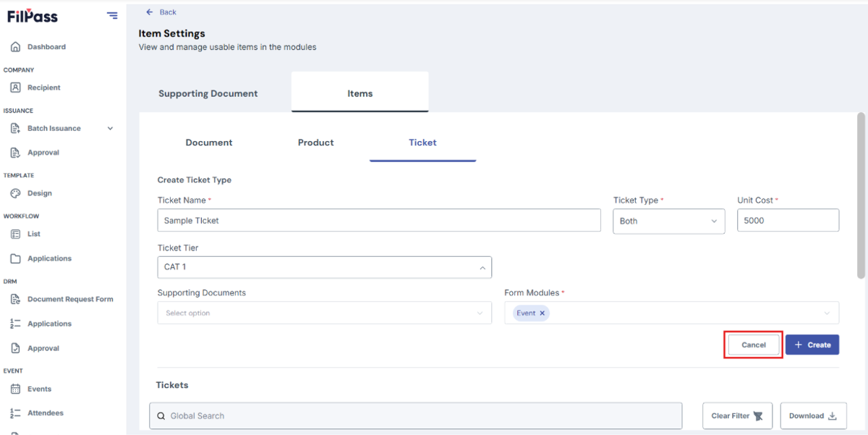Click the Batch Issuance document icon
Image resolution: width=868 pixels, height=435 pixels.
tap(16, 128)
